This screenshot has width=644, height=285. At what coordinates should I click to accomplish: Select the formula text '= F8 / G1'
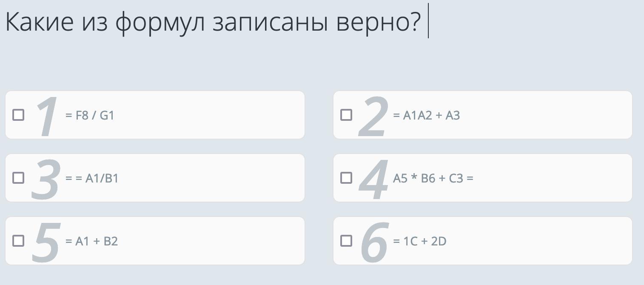[90, 115]
